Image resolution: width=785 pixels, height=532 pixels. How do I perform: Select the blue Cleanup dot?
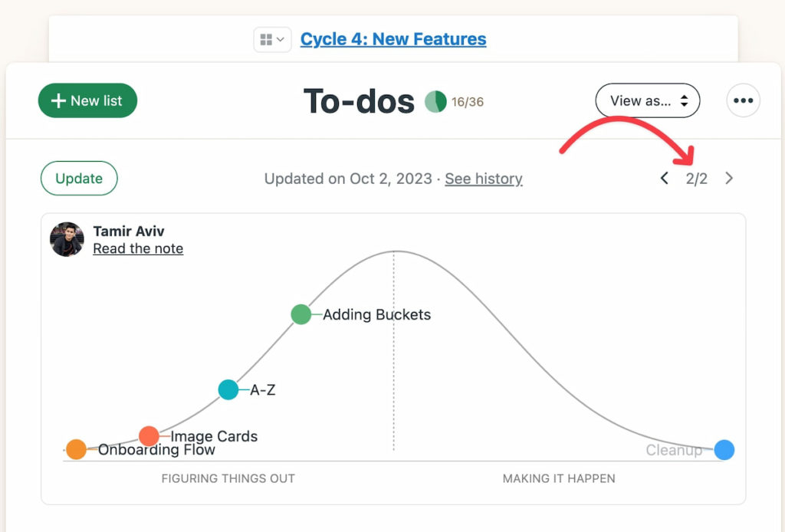pyautogui.click(x=724, y=450)
